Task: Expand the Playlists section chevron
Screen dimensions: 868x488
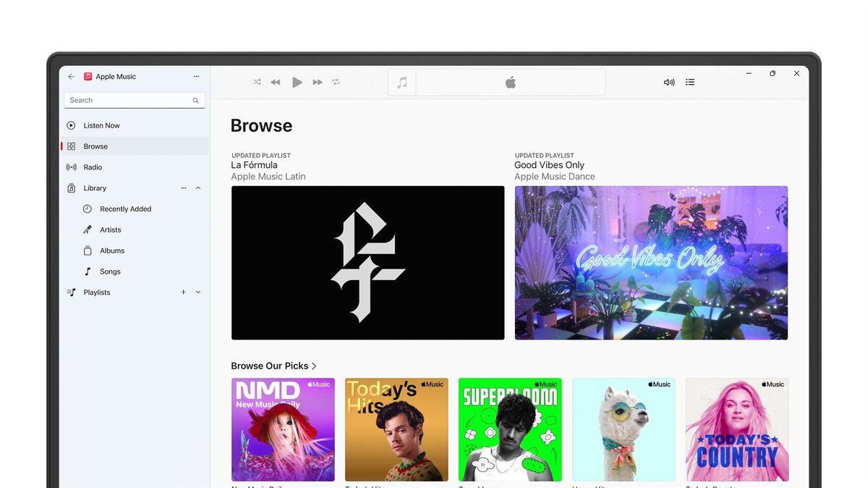Action: [x=198, y=293]
